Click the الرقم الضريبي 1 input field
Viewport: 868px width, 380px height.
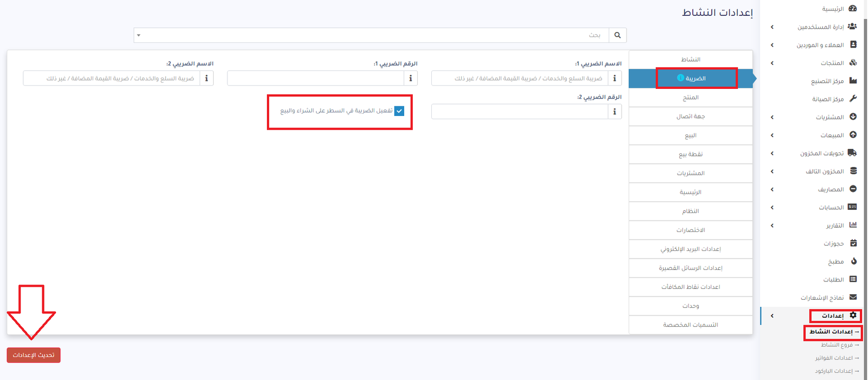[315, 79]
